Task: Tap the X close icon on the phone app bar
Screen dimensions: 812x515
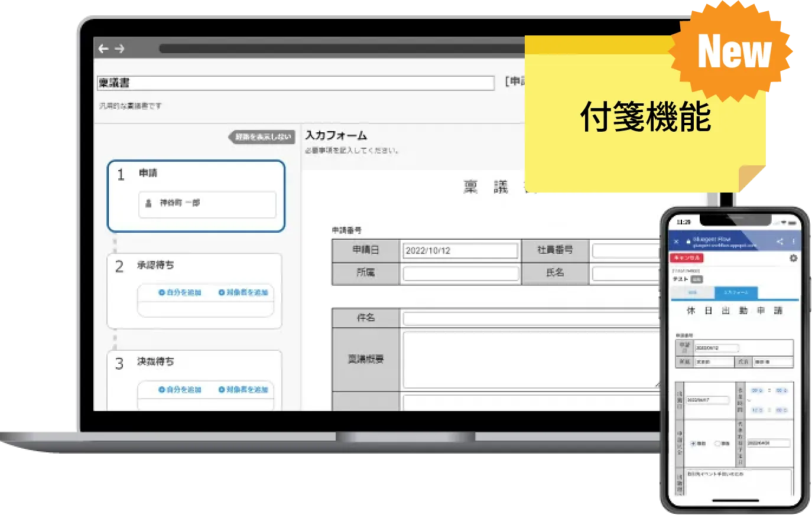Action: (x=677, y=242)
